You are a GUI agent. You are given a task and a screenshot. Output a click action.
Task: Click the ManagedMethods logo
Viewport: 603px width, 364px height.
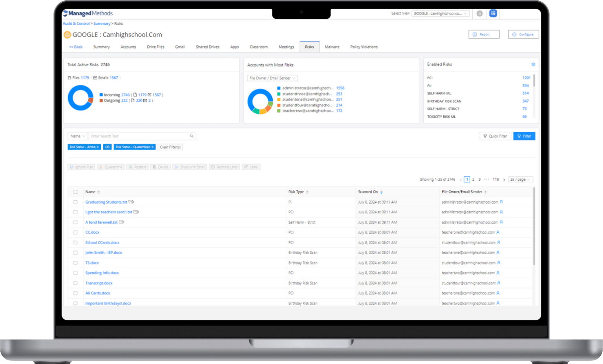pos(88,13)
